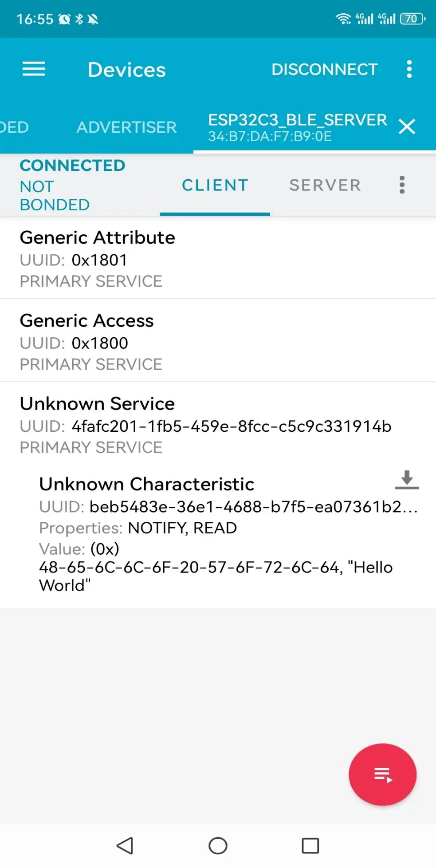This screenshot has width=436, height=868.
Task: Open the top app bar overflow menu
Action: 409,69
